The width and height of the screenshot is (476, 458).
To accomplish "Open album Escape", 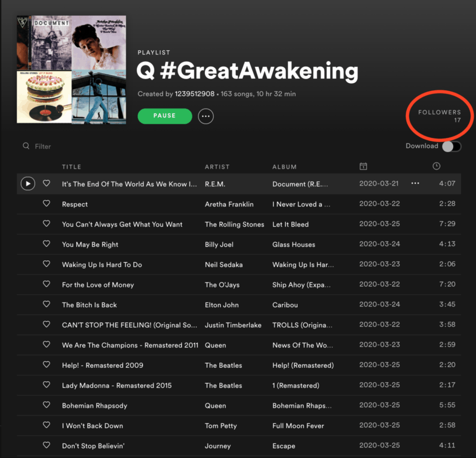I will [x=284, y=446].
